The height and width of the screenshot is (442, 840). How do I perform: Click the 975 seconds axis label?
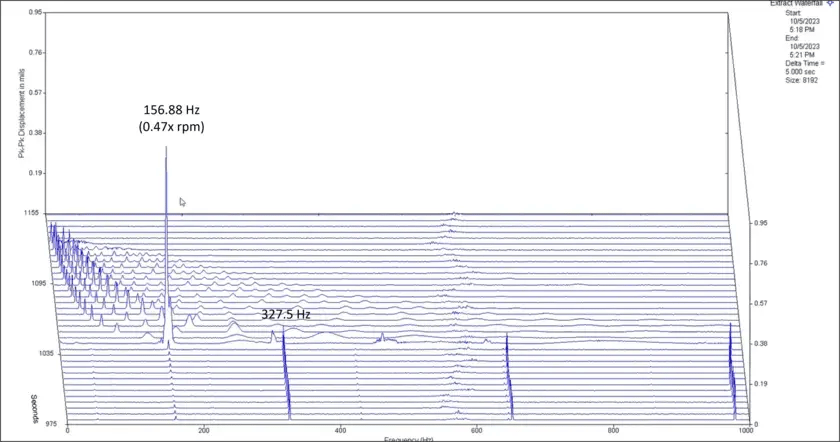[51, 424]
